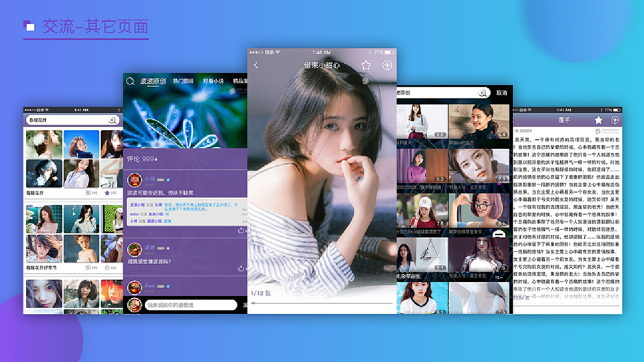Click 1:41 AM clock on 借来小甜心 status bar

click(x=321, y=52)
